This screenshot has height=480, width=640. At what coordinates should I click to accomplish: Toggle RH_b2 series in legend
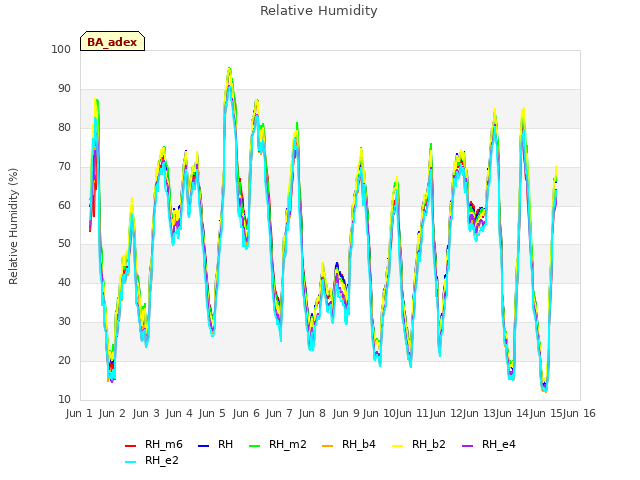point(418,444)
